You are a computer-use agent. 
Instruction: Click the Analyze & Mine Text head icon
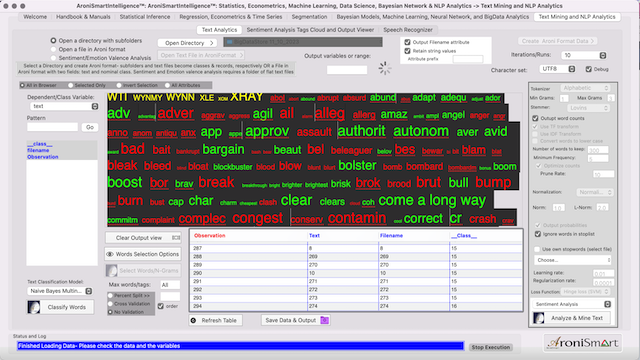pos(539,318)
